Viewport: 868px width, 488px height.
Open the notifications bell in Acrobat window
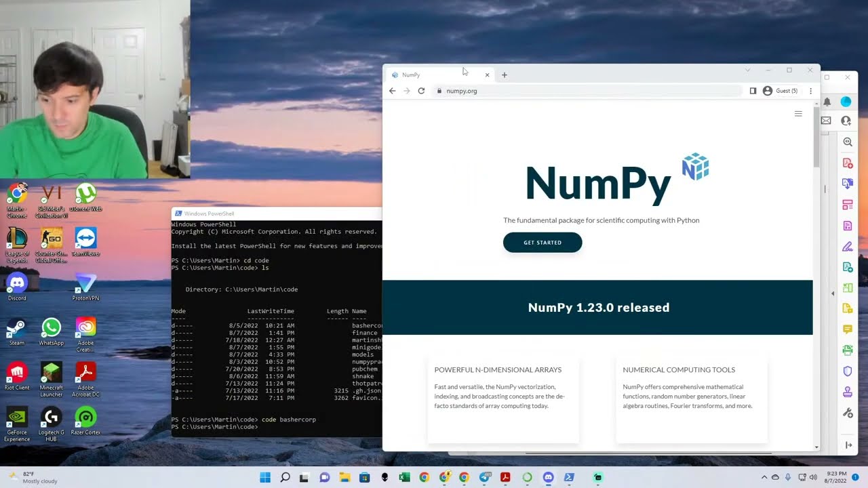point(827,102)
